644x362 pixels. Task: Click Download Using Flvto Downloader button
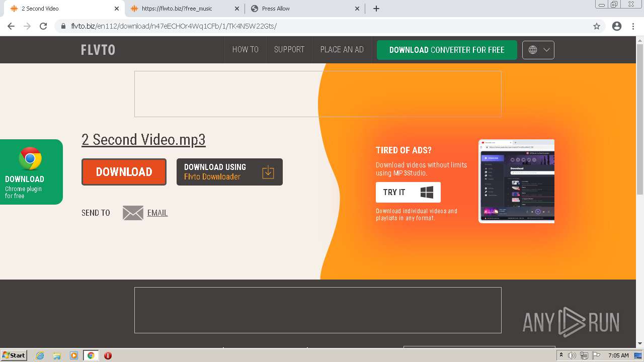229,172
